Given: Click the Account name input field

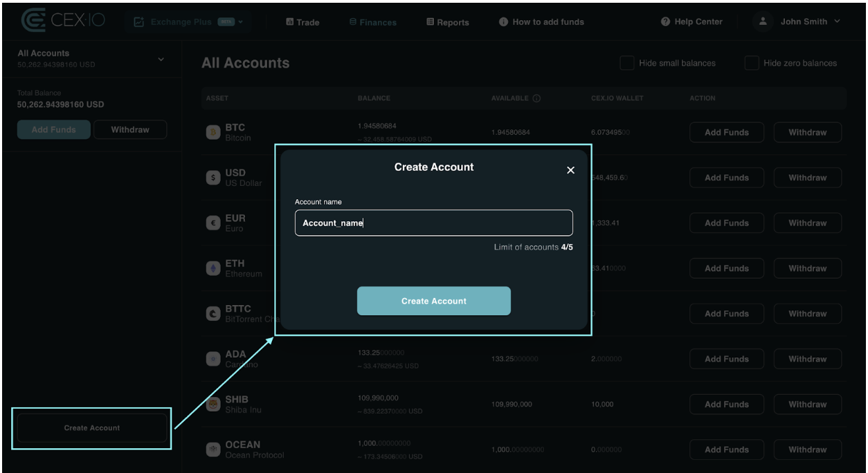Looking at the screenshot, I should point(434,223).
